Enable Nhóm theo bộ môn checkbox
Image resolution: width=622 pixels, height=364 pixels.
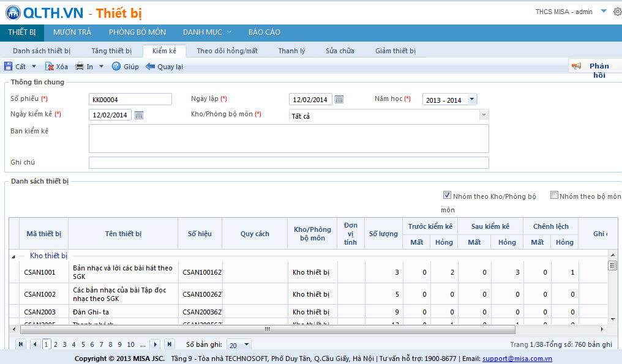coord(554,196)
